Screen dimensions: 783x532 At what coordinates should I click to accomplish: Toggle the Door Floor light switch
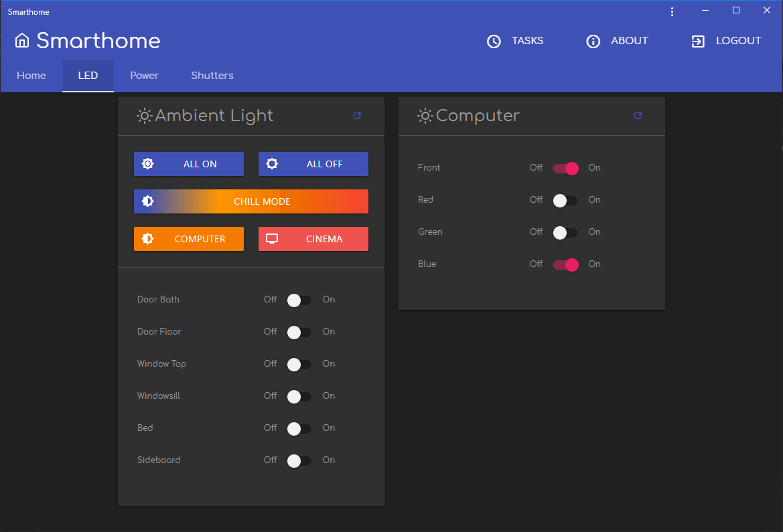click(x=299, y=333)
